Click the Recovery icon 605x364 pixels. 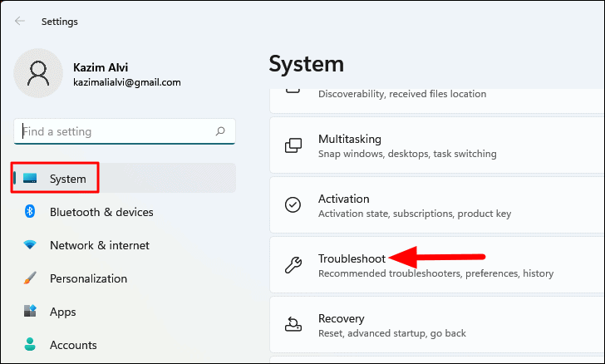pos(293,325)
